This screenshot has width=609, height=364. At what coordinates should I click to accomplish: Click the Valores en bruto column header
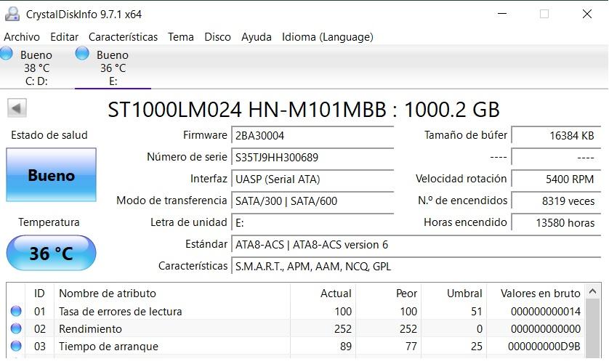click(536, 294)
